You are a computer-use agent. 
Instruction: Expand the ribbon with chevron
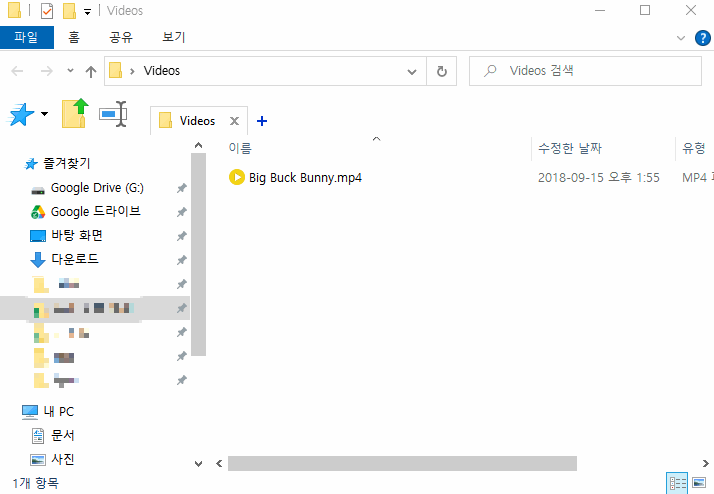[x=681, y=38]
